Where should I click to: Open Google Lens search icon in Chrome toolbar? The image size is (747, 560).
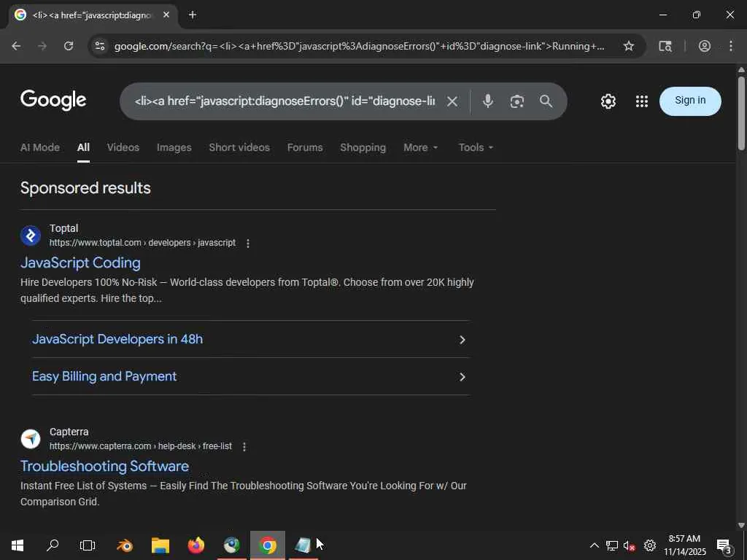665,46
